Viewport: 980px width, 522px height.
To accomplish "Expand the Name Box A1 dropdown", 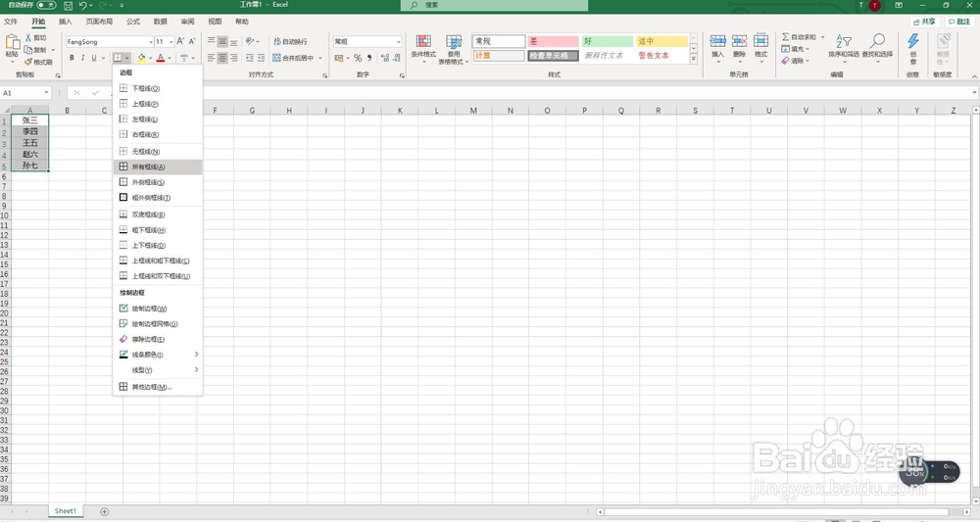I will point(46,93).
